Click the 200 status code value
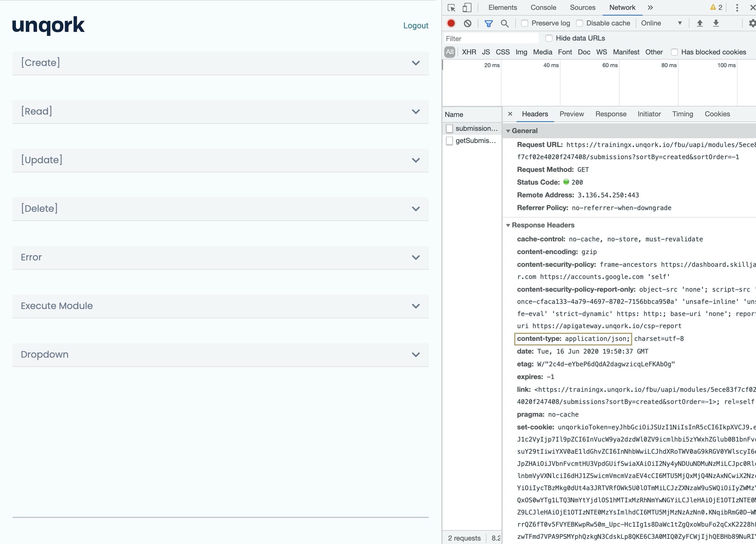This screenshot has width=756, height=544. pos(577,183)
